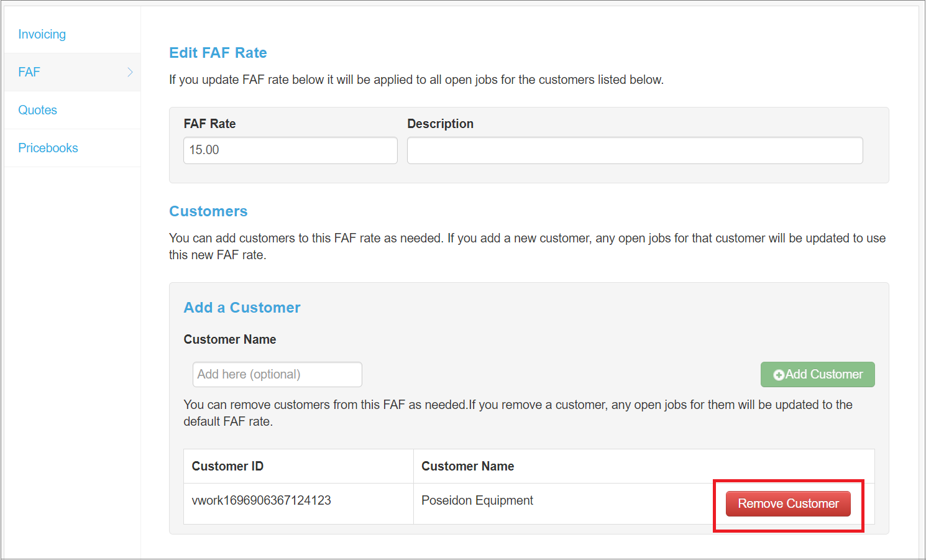Select the FAF tab in the sidebar

[29, 72]
